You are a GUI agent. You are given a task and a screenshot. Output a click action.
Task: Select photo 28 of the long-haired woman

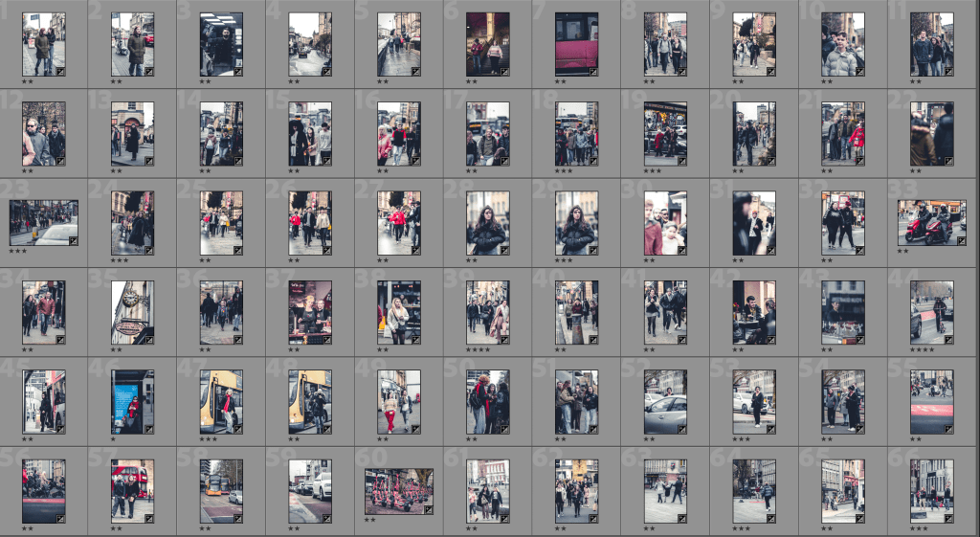487,222
